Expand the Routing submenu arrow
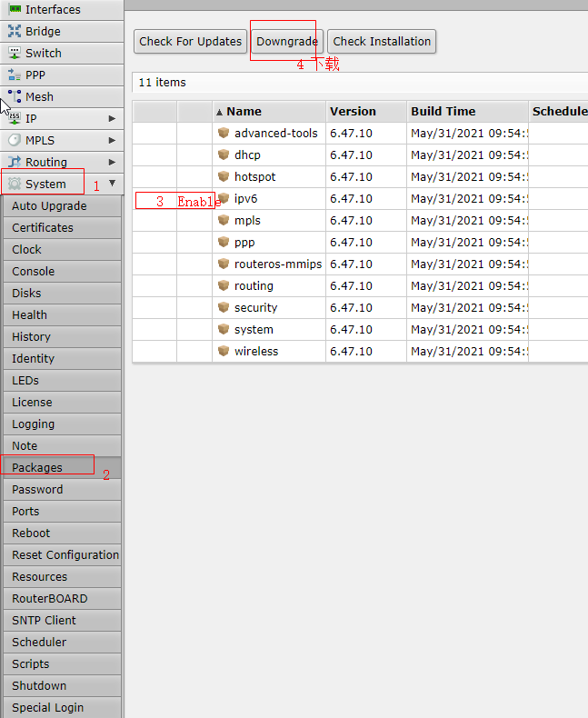This screenshot has height=718, width=588. (112, 162)
